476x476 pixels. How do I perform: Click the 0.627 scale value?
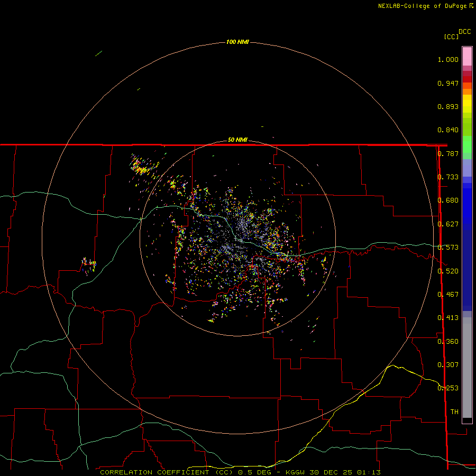tap(448, 224)
